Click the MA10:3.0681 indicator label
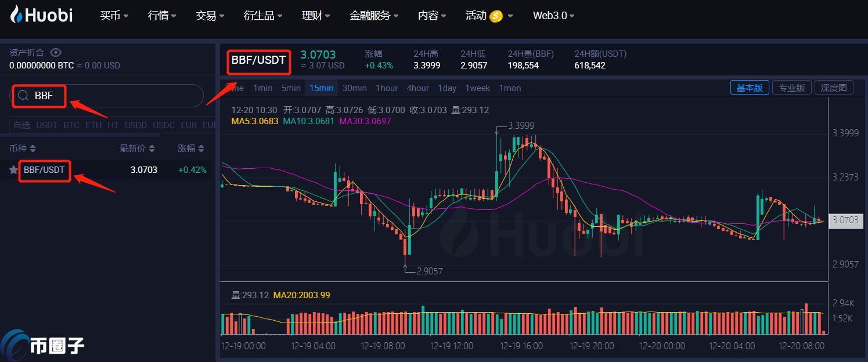 [x=309, y=121]
